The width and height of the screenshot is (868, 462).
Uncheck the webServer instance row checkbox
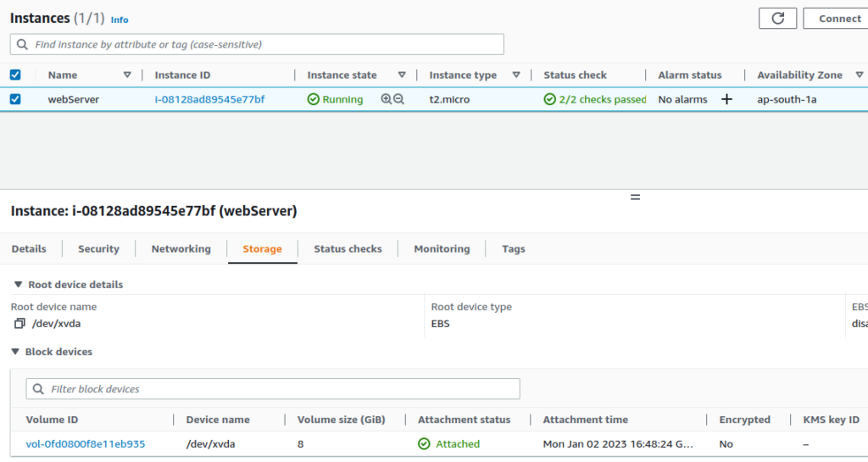click(x=15, y=99)
